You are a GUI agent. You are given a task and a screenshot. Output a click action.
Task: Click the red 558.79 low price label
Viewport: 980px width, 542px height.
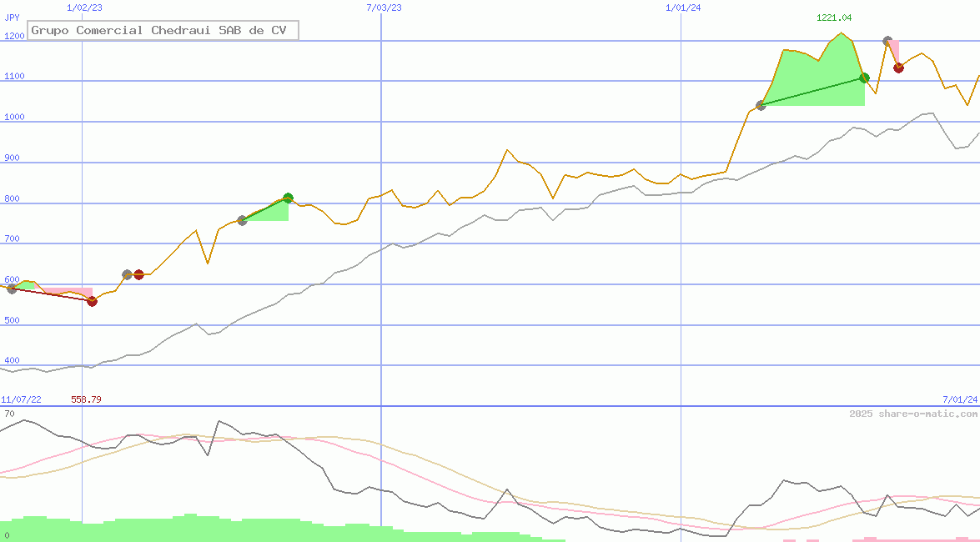(x=86, y=399)
